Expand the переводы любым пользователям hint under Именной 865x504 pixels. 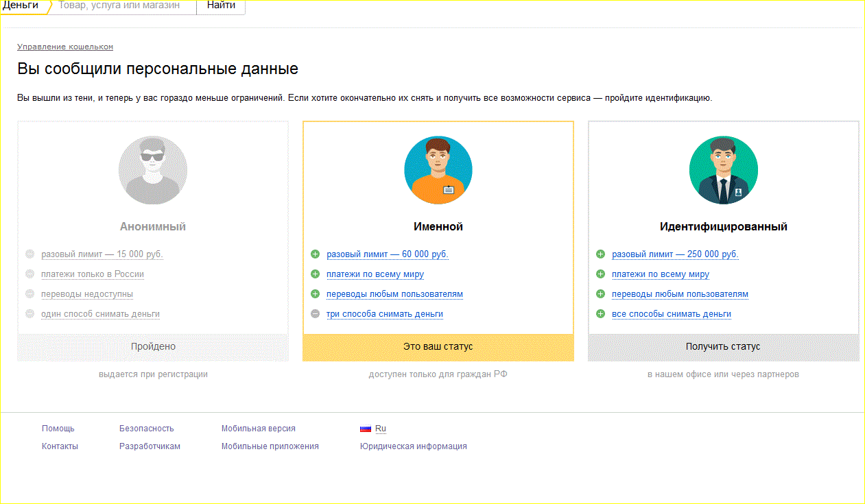click(x=394, y=294)
